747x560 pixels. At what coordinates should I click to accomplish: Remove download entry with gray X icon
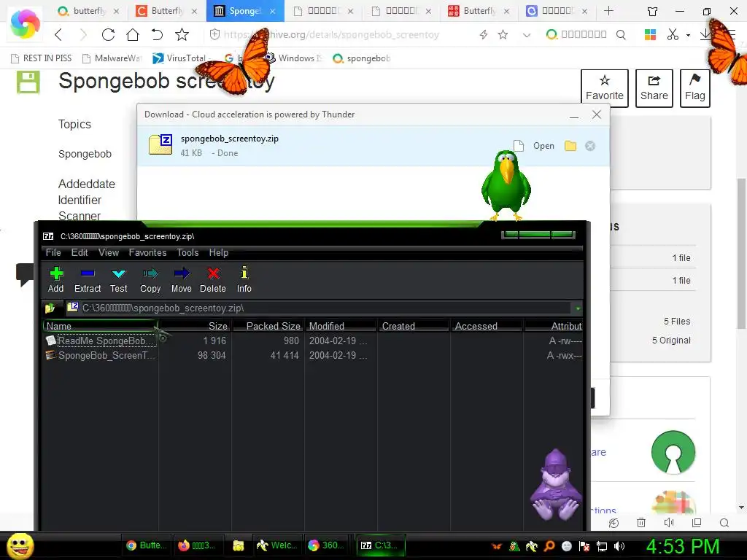coord(589,146)
